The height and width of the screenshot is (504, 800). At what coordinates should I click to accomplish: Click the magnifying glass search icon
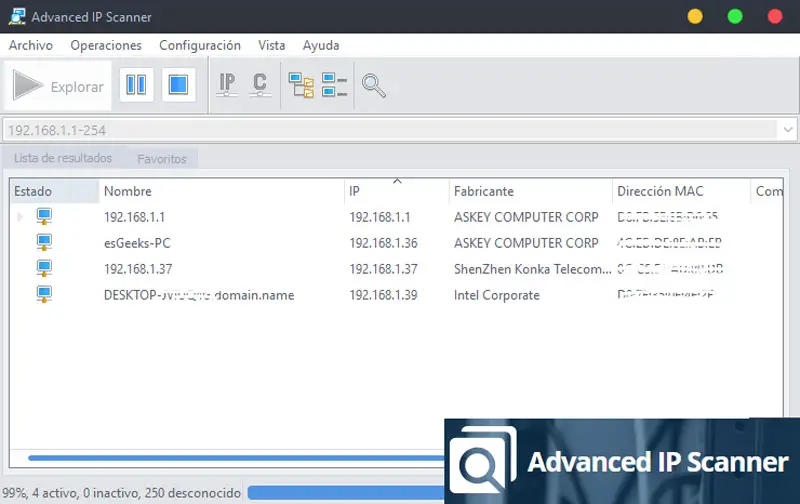pos(373,86)
